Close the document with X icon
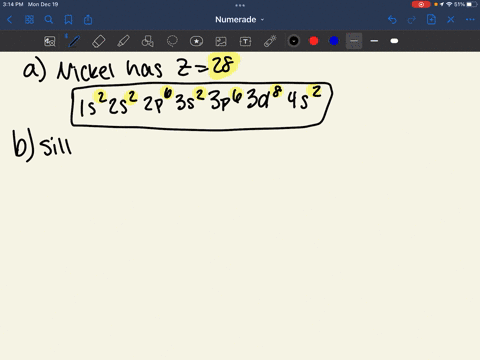Viewport: 480px width, 360px height. click(x=451, y=20)
